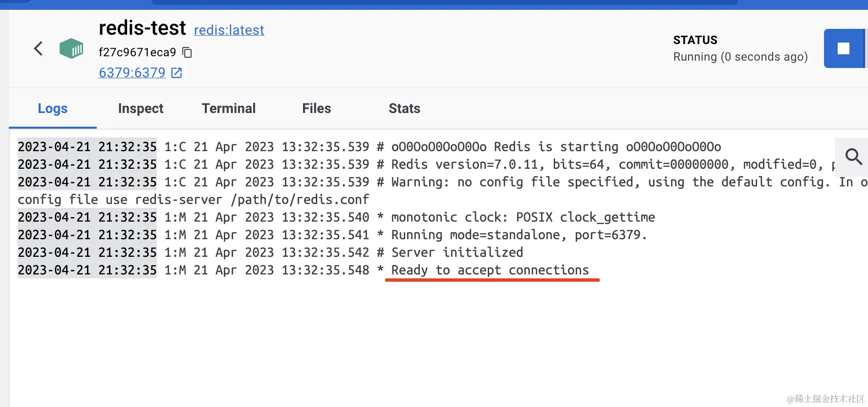Click the teal redis-test container icon
Viewport: 868px width, 407px height.
(71, 48)
